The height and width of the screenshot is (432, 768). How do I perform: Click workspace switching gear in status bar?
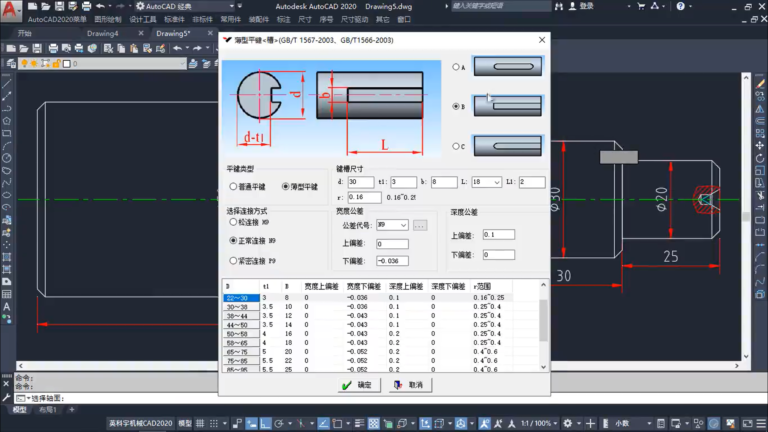coord(568,423)
